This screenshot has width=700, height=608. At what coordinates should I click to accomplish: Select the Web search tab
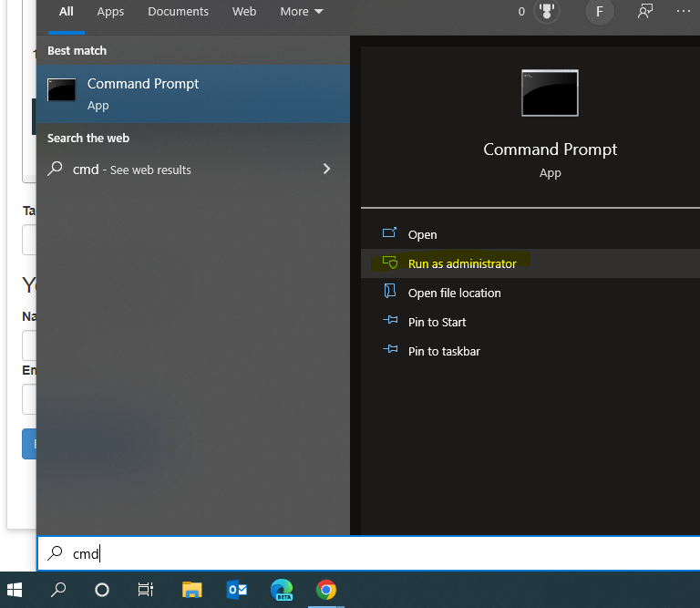coord(244,12)
